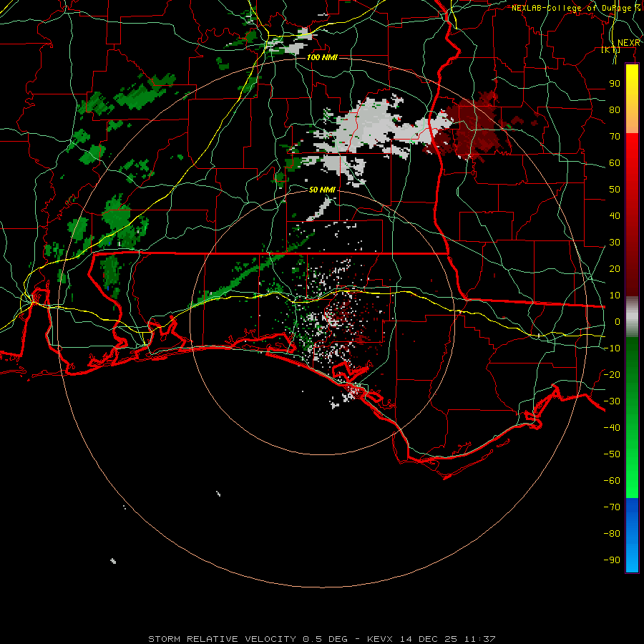
Task: Select the -70 value on velocity scale
Action: (x=612, y=507)
